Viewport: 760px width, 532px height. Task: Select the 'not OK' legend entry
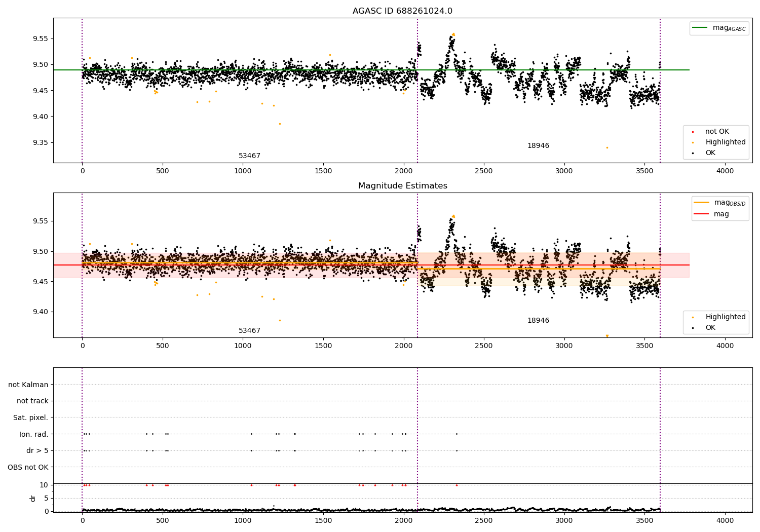point(717,132)
